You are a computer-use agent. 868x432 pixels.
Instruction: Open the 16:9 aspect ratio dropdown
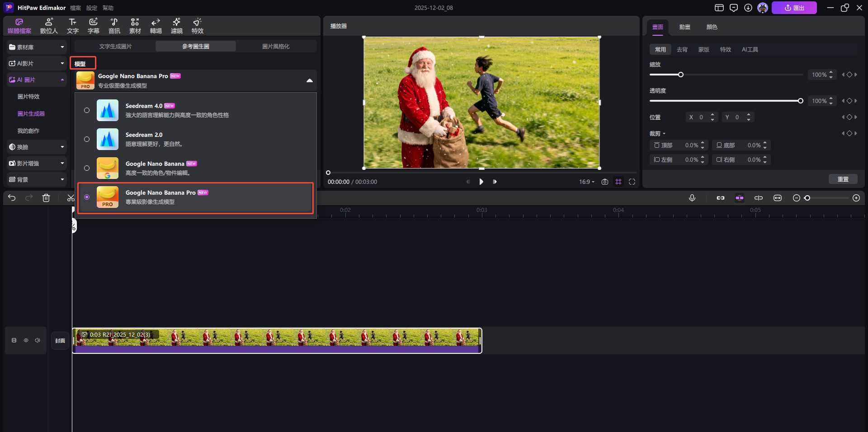coord(586,182)
